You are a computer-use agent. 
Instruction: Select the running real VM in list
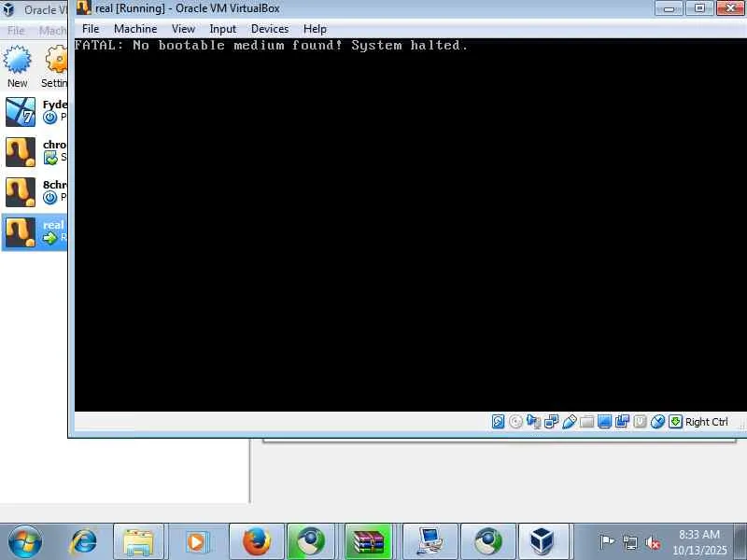(x=35, y=231)
